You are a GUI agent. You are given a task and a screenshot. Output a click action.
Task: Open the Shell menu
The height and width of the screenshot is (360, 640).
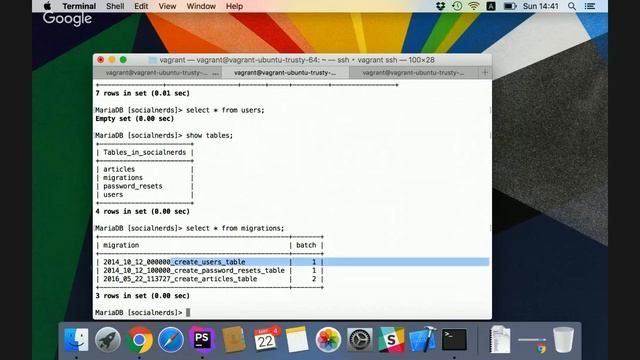coord(115,6)
